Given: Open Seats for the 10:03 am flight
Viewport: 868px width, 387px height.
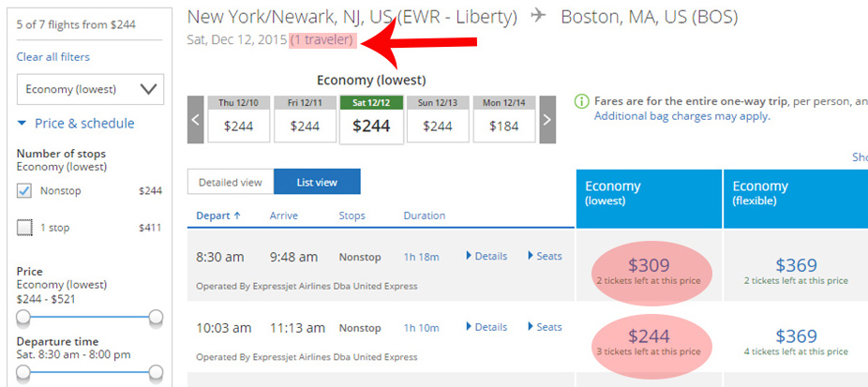Looking at the screenshot, I should [545, 327].
